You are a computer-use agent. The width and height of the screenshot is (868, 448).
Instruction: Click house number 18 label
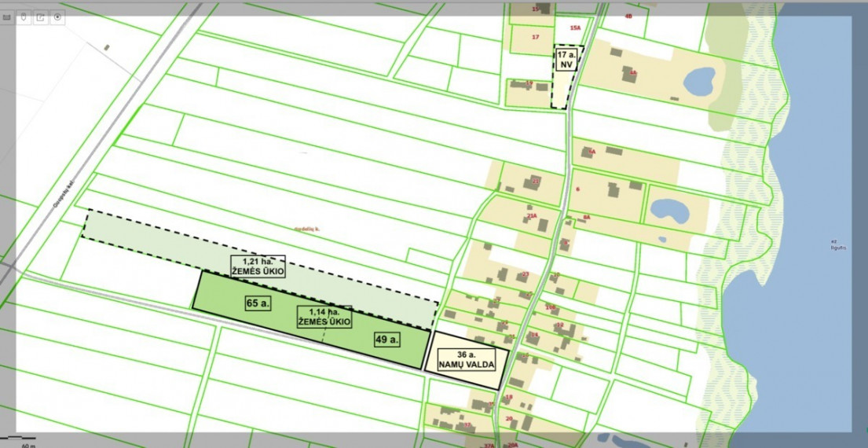click(x=509, y=396)
